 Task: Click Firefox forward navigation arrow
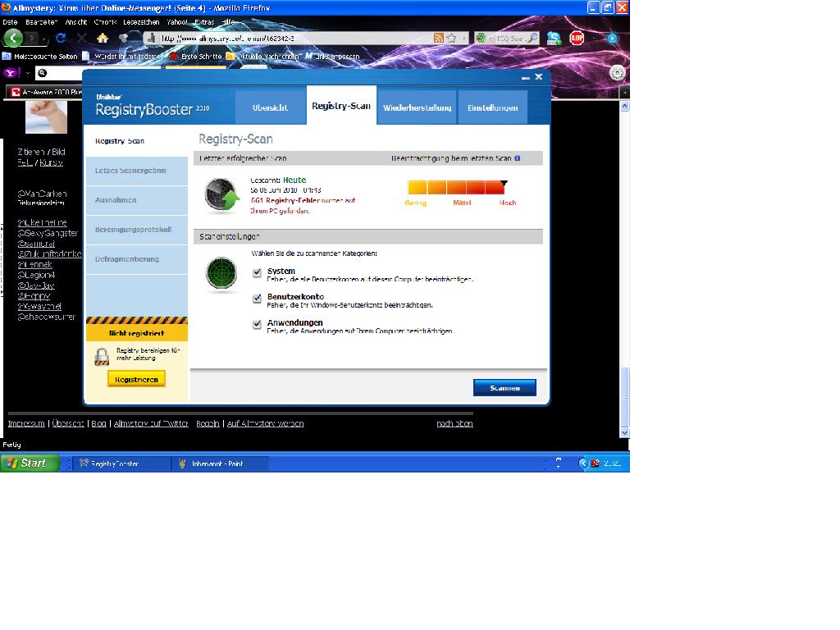tap(32, 38)
